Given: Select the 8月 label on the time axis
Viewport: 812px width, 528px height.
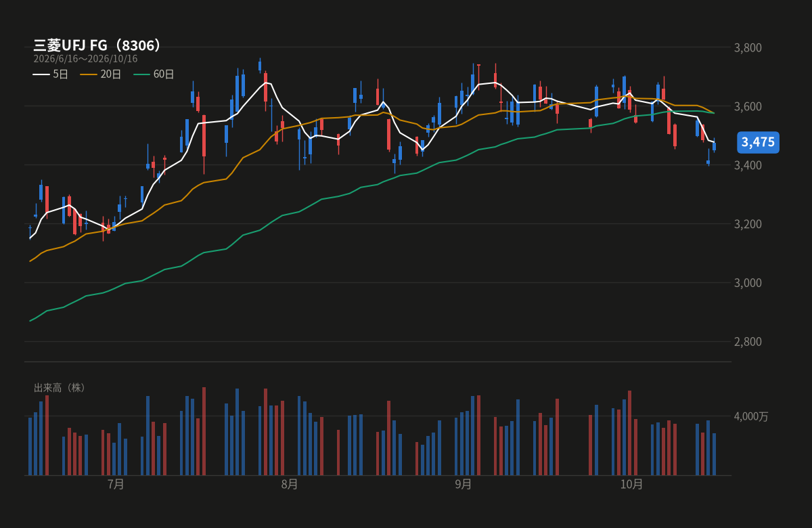Looking at the screenshot, I should [290, 484].
